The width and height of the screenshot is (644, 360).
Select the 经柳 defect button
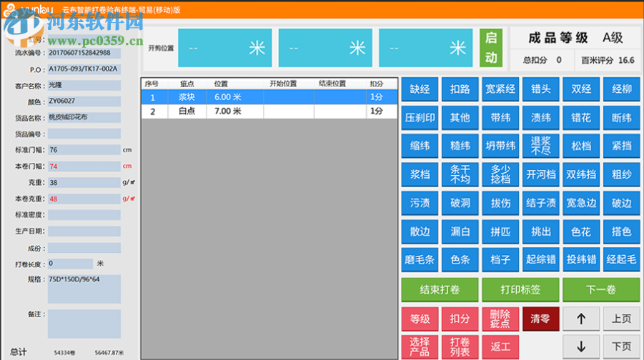[621, 89]
